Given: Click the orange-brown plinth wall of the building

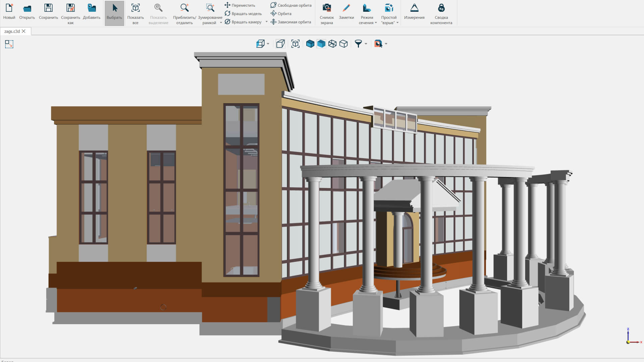Looking at the screenshot, I should (x=127, y=300).
